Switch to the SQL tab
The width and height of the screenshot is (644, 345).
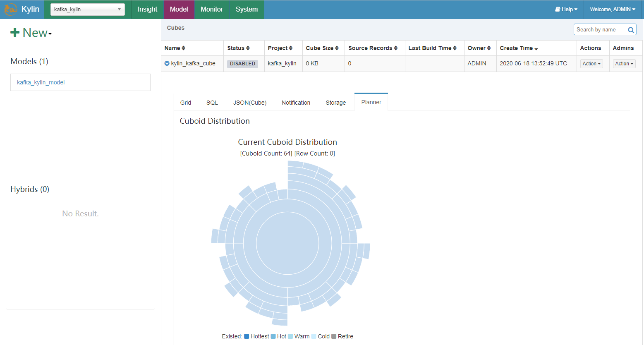tap(212, 103)
